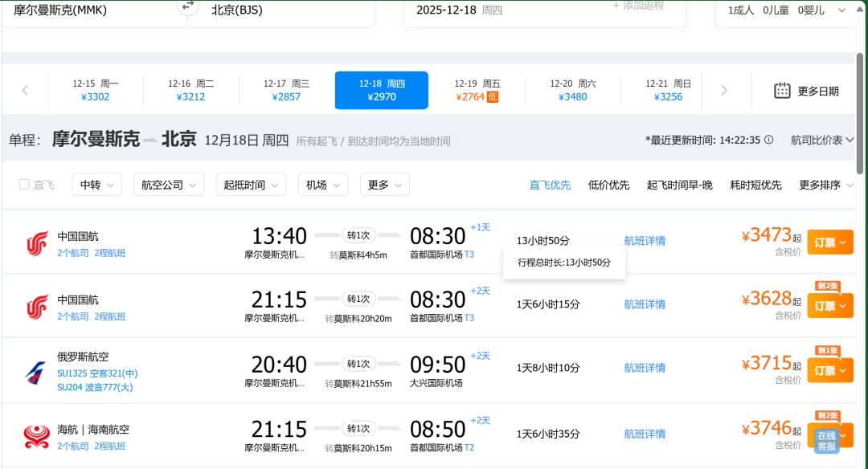Book the ¥3715 Aeroflot flight
The height and width of the screenshot is (469, 868).
tap(829, 370)
